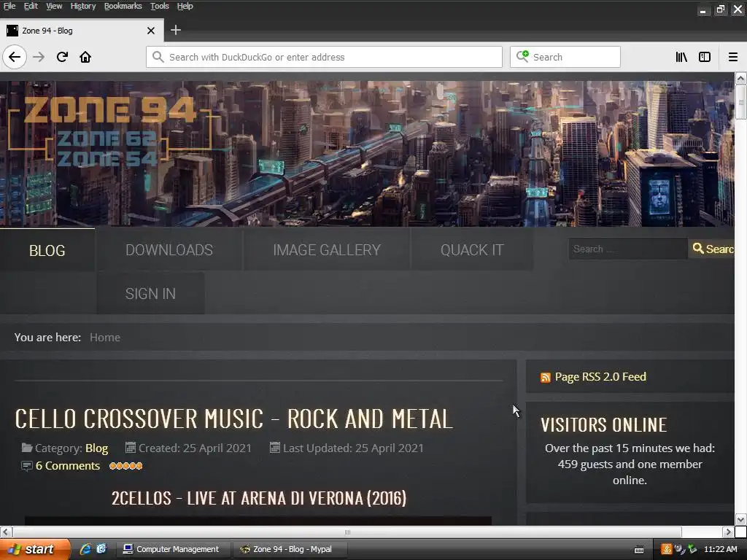Click the browser address bar
The height and width of the screenshot is (560, 747).
click(324, 57)
